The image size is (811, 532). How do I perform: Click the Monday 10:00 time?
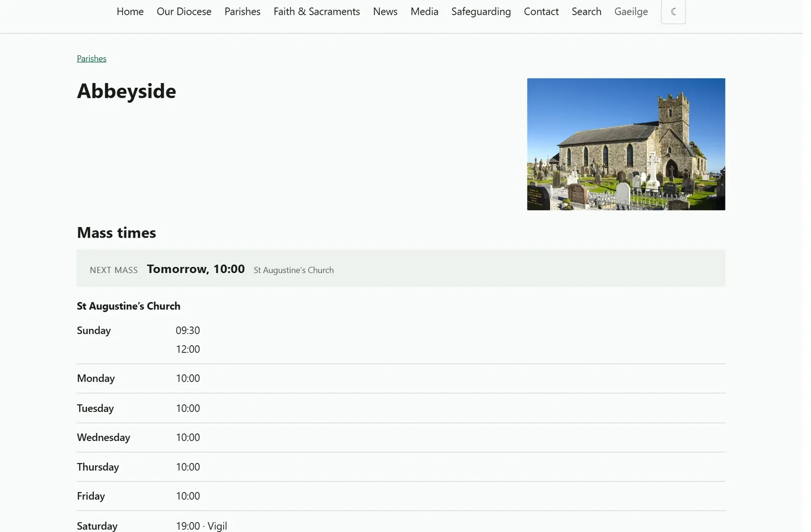pos(188,378)
